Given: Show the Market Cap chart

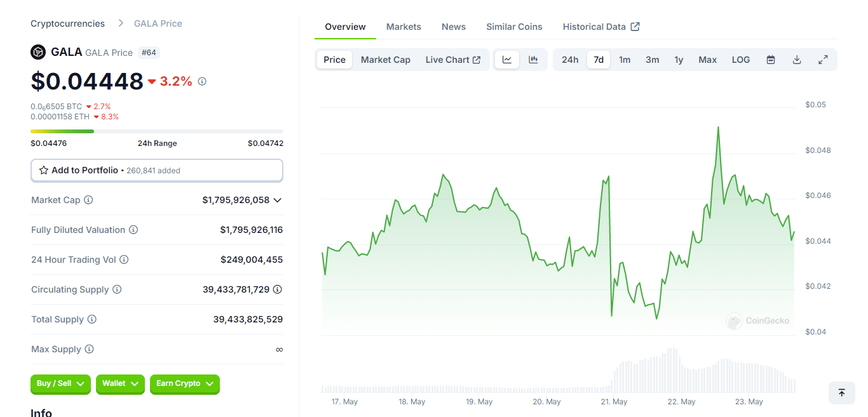Looking at the screenshot, I should pos(386,60).
